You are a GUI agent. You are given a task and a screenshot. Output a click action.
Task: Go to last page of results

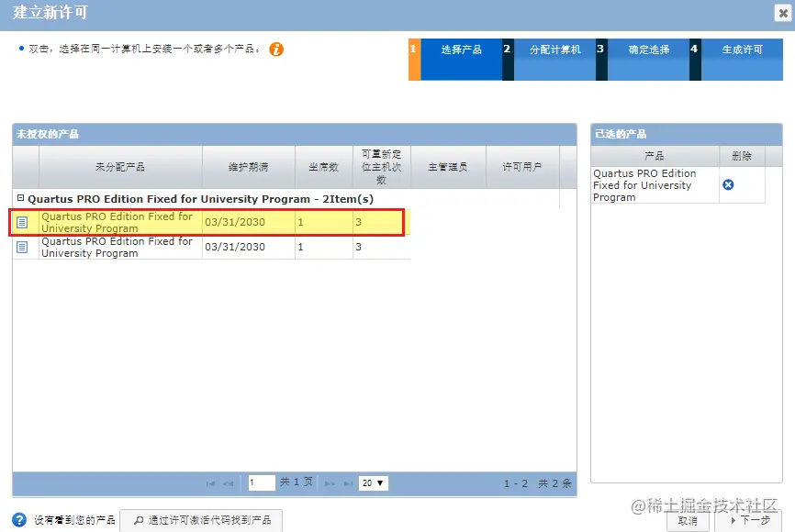348,483
